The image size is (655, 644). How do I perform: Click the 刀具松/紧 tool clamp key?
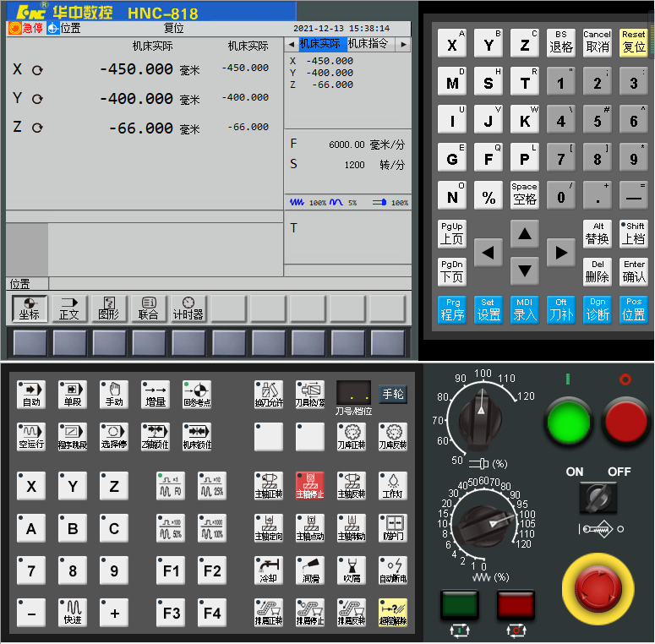(x=310, y=394)
